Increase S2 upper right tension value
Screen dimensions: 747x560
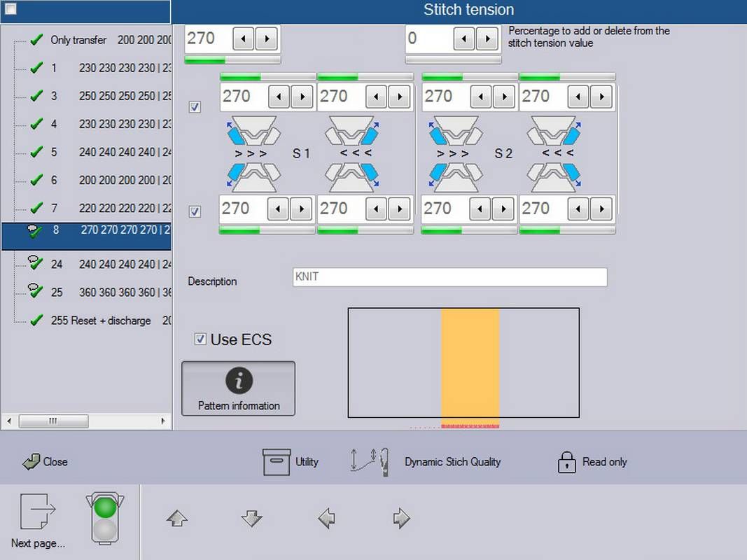pyautogui.click(x=601, y=97)
